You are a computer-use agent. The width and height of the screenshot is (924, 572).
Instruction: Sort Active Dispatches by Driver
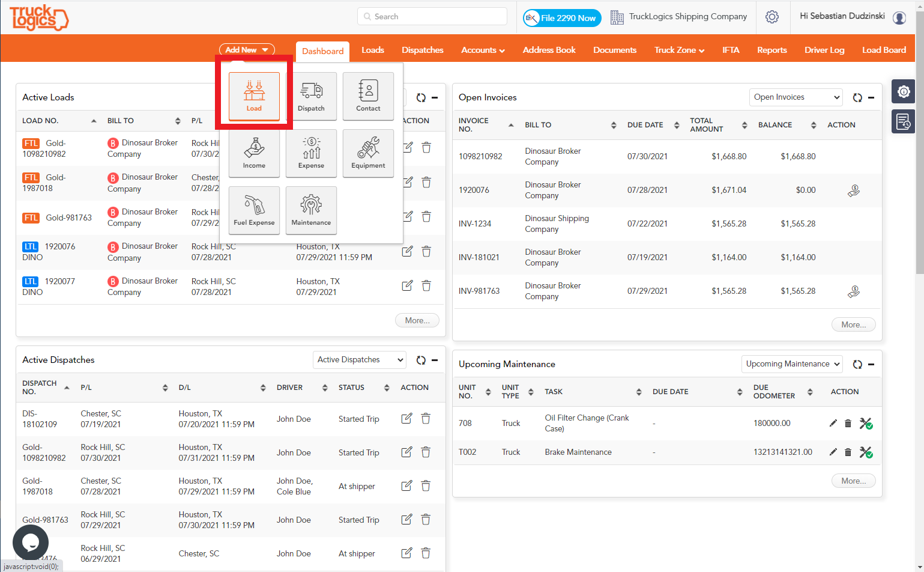click(x=325, y=388)
